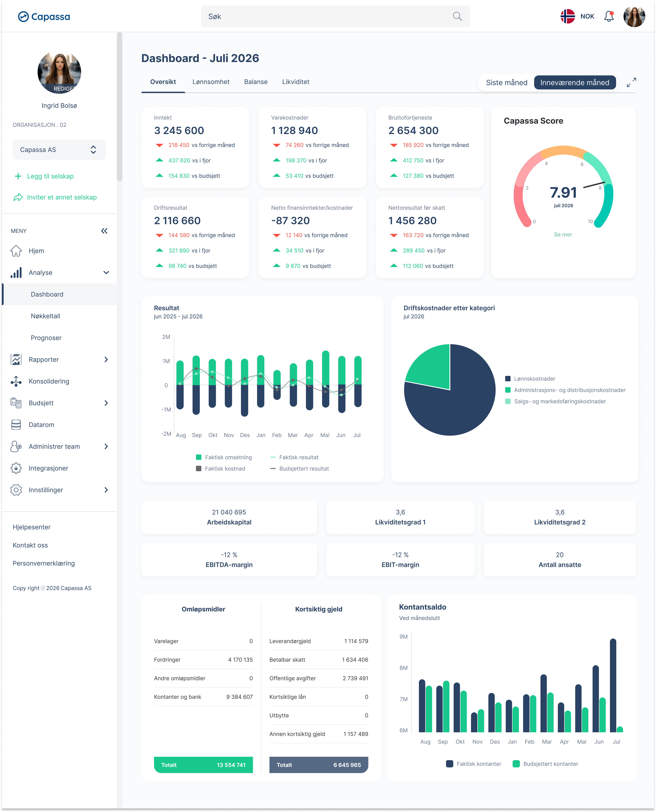This screenshot has height=812, width=656.
Task: Click Administrasjons- og distribusjonskostnader green swatch
Action: coord(508,390)
